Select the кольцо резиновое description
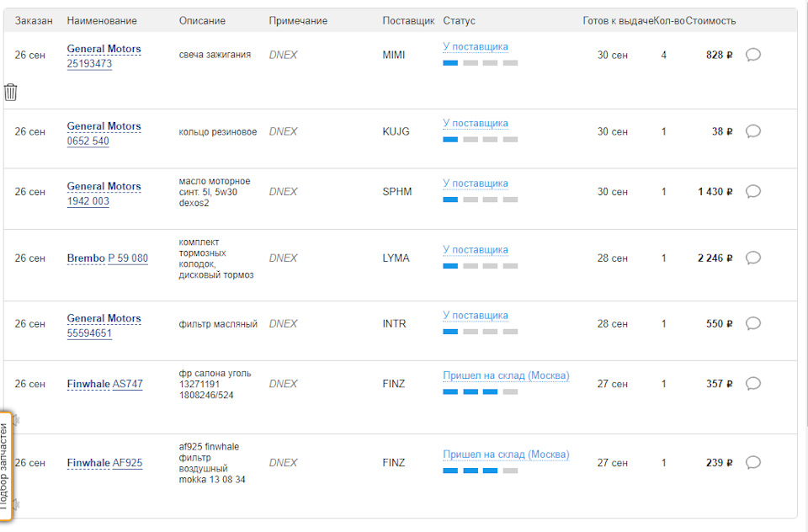 (x=217, y=132)
